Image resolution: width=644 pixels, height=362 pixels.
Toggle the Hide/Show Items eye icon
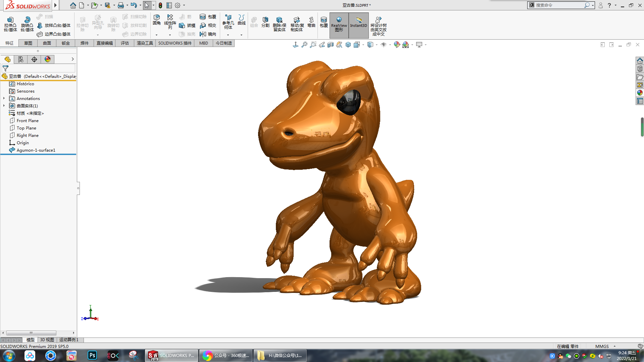pos(384,45)
